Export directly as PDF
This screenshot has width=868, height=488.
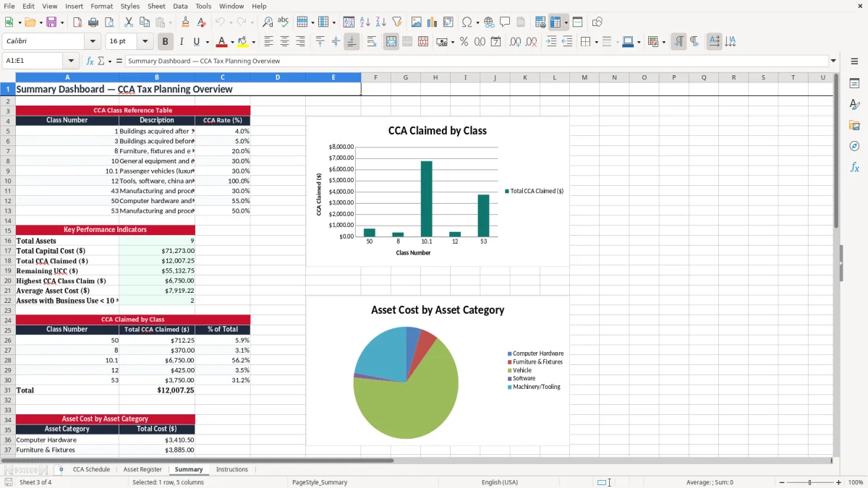point(78,22)
